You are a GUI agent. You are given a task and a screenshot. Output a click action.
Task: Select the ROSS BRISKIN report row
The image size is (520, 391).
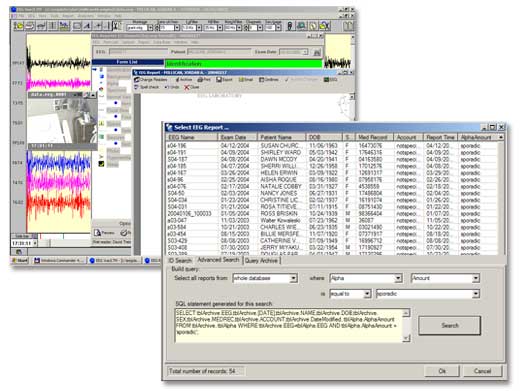pyautogui.click(x=331, y=214)
